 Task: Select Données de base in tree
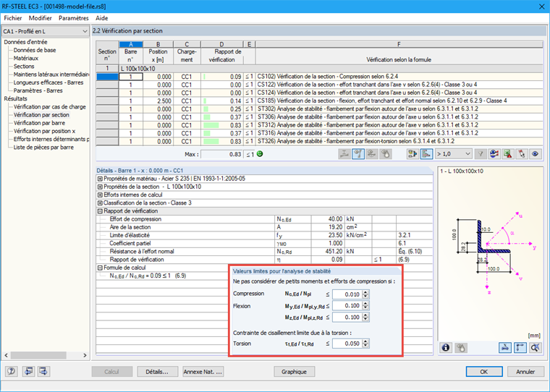[x=35, y=50]
